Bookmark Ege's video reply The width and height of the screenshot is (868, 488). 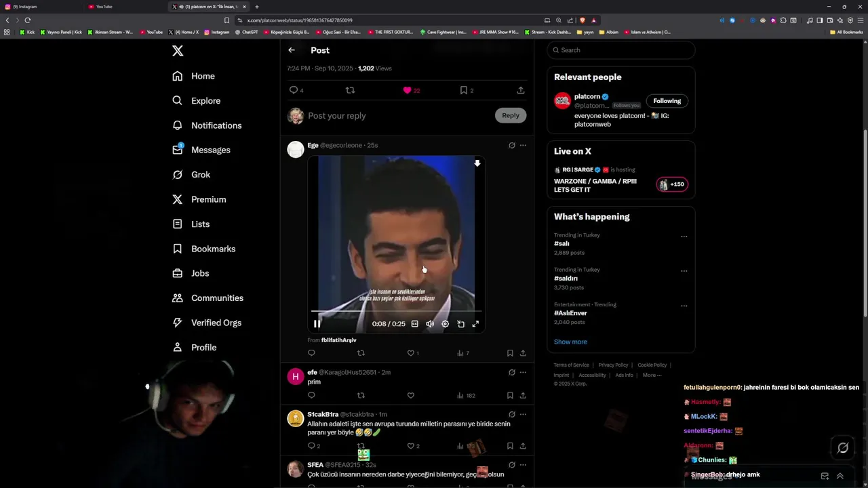coord(510,353)
